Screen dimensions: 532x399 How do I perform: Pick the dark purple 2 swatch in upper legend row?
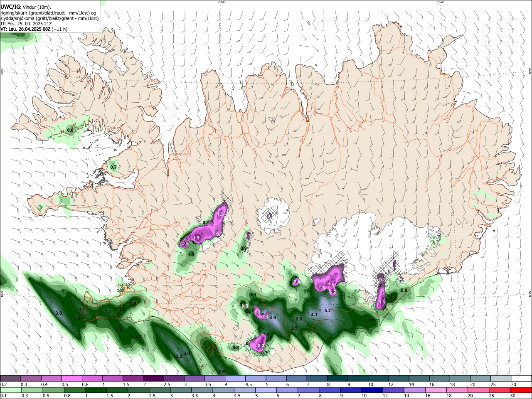tap(153, 378)
